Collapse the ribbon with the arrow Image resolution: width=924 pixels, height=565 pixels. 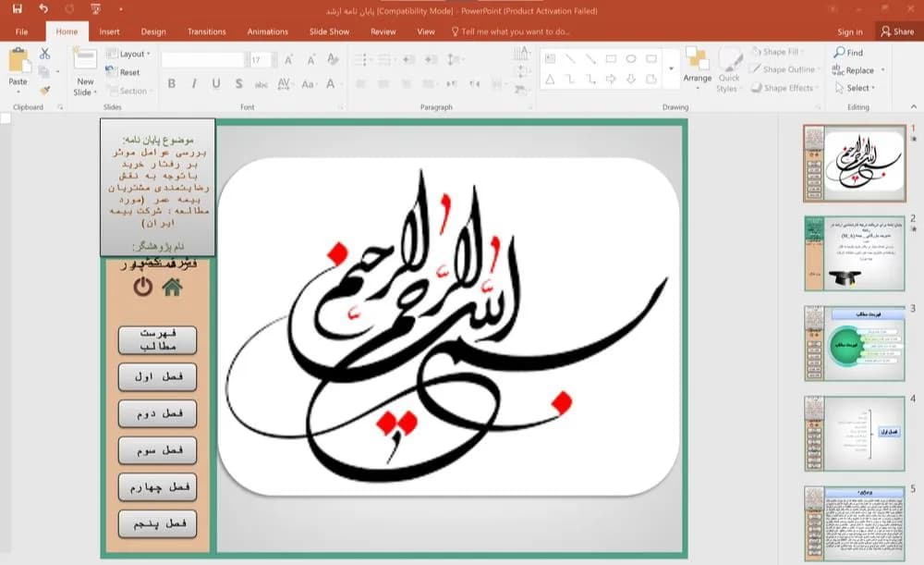(x=914, y=106)
